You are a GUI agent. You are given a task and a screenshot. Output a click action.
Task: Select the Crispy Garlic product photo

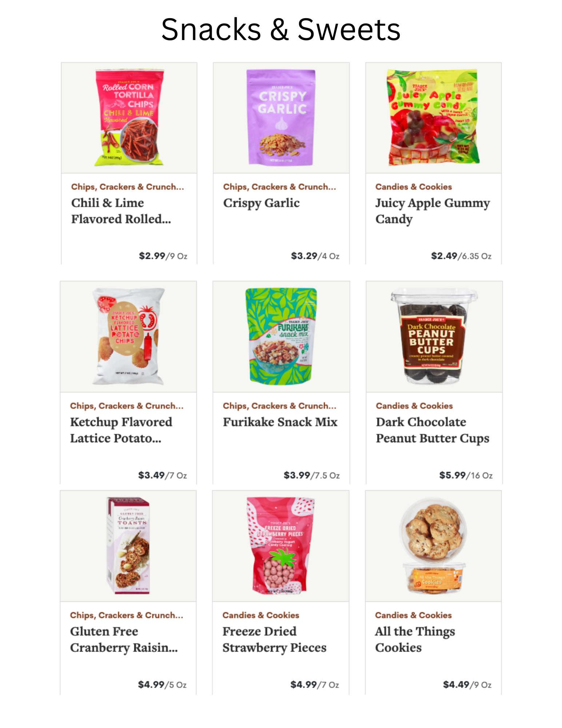281,117
